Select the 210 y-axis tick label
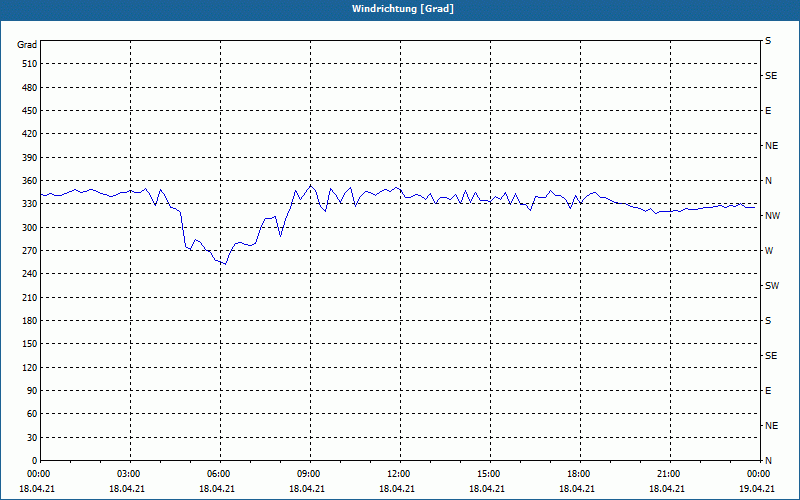Viewport: 800px width, 500px height. [x=29, y=297]
